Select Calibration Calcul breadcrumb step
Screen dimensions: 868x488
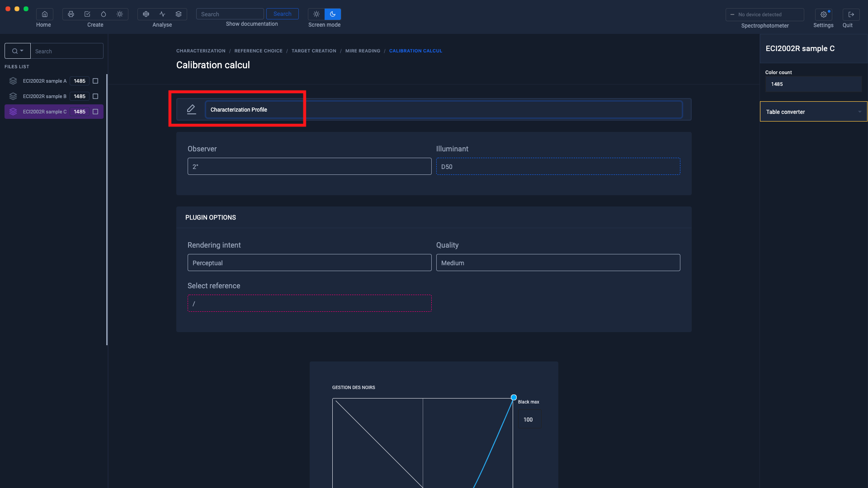pos(415,51)
